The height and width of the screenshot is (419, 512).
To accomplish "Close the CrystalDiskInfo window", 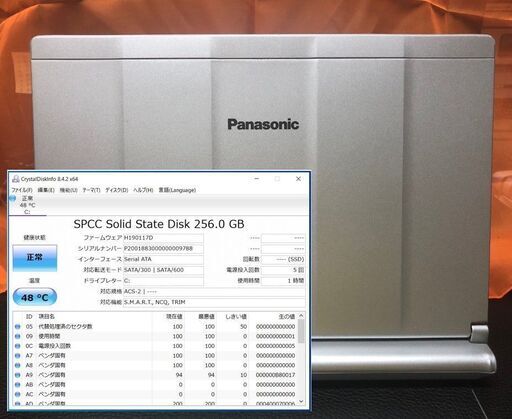I will click(x=299, y=179).
